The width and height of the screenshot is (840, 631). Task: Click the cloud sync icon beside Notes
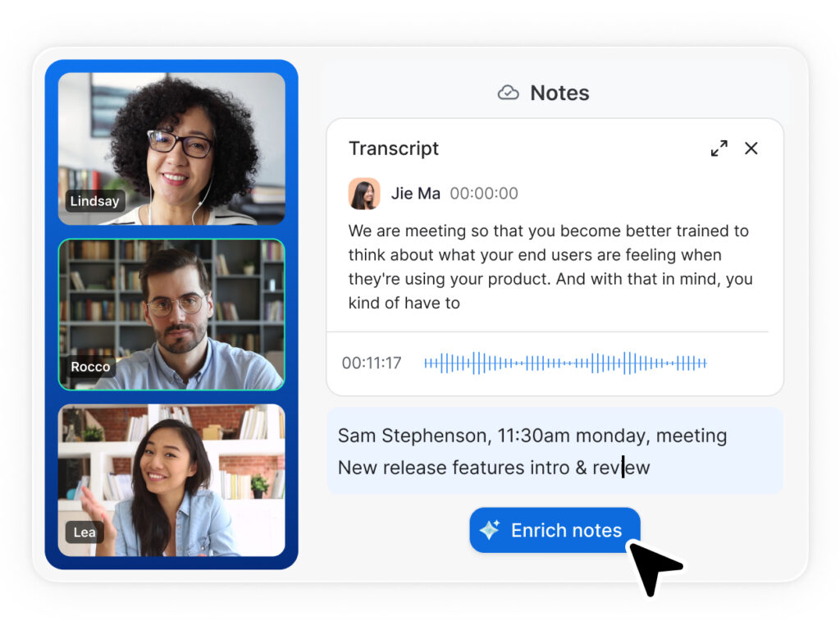tap(508, 93)
